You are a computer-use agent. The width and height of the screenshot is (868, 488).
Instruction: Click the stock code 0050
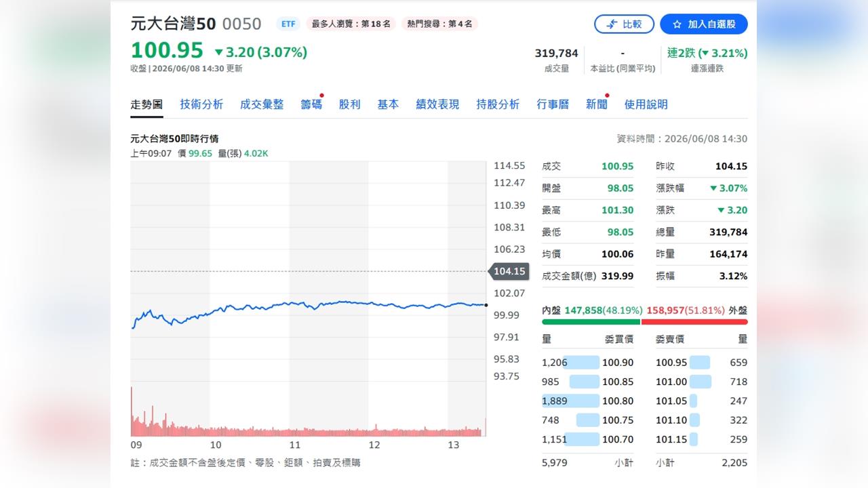(x=242, y=24)
